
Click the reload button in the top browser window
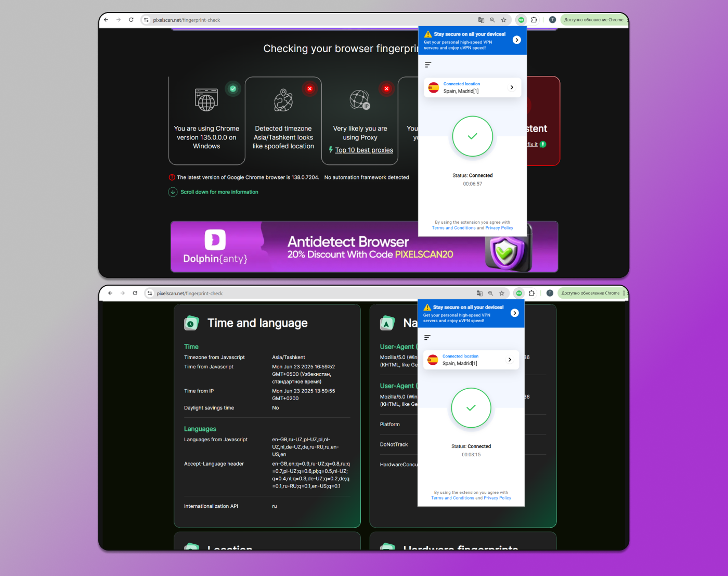click(131, 20)
